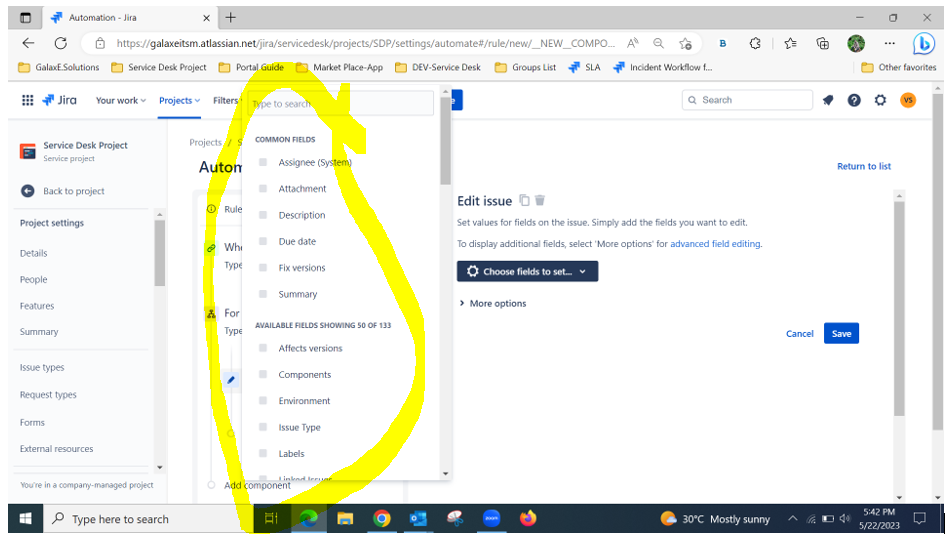Check the Components field checkbox
Screen dimensions: 948x544
263,374
